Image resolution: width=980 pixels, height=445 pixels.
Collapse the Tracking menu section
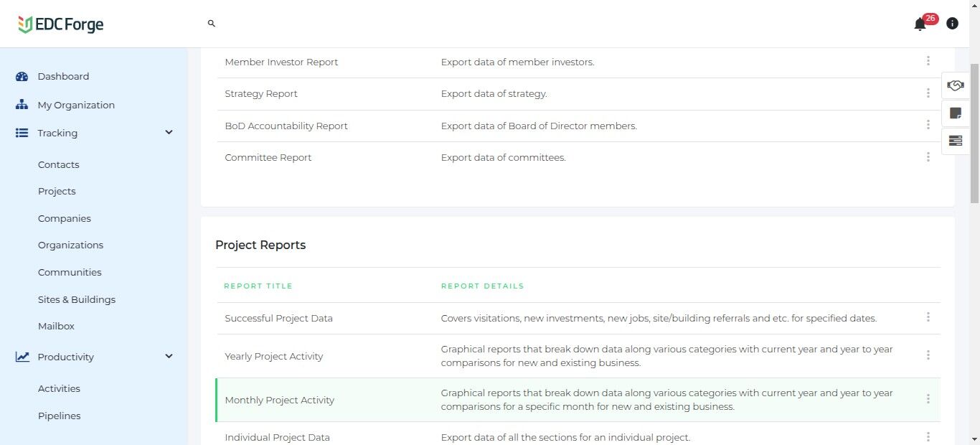tap(169, 133)
